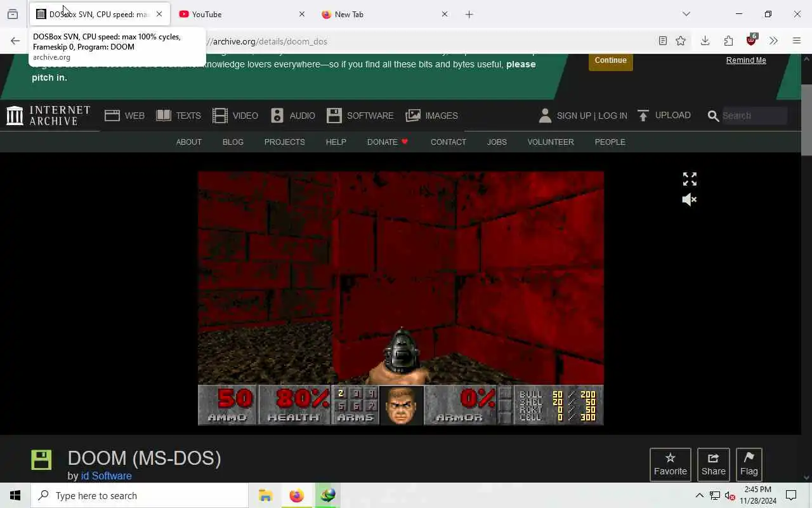
Task: Open the taskbar clock and date
Action: (758, 495)
